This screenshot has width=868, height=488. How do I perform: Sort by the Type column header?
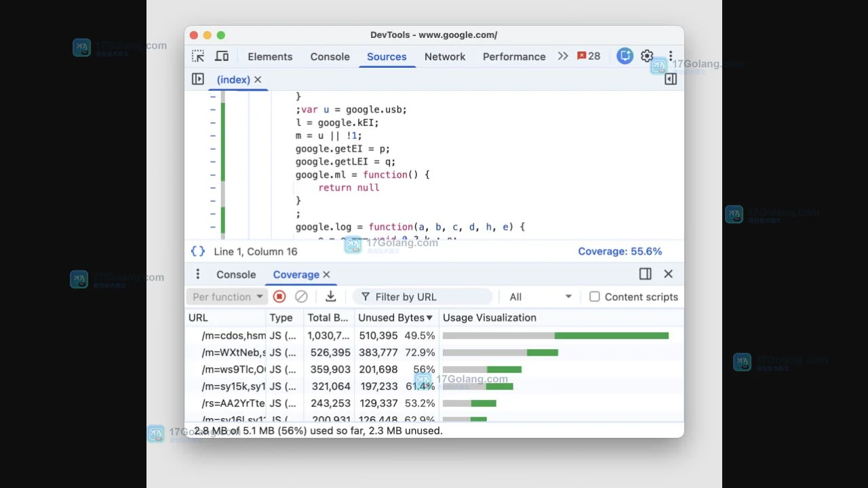point(285,318)
